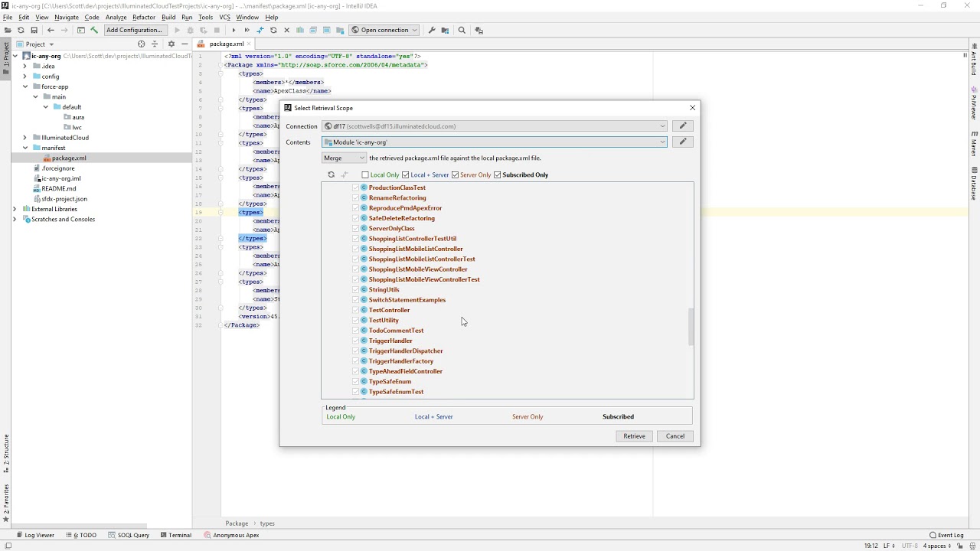Expand the External Libraries node
The height and width of the screenshot is (551, 980).
point(15,209)
